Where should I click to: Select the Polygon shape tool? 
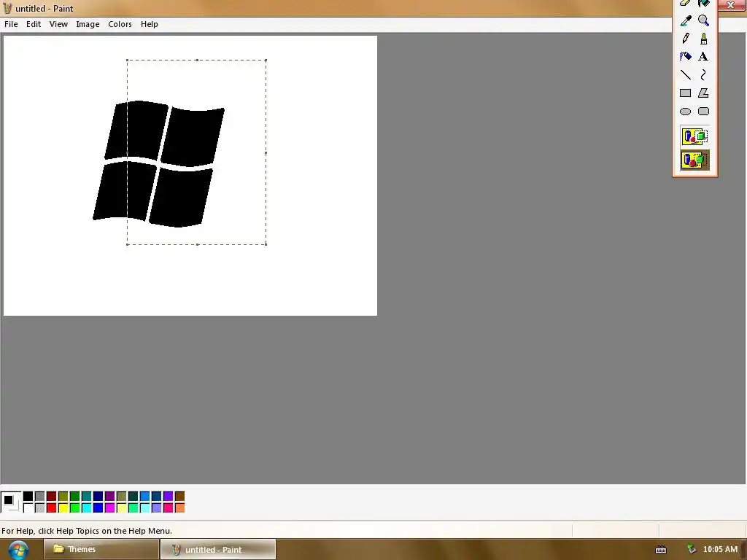(x=704, y=93)
